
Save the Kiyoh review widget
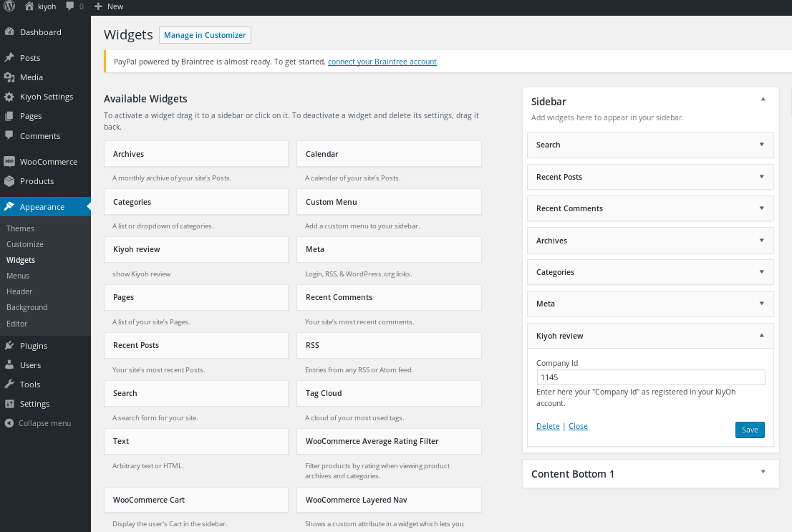click(x=750, y=430)
